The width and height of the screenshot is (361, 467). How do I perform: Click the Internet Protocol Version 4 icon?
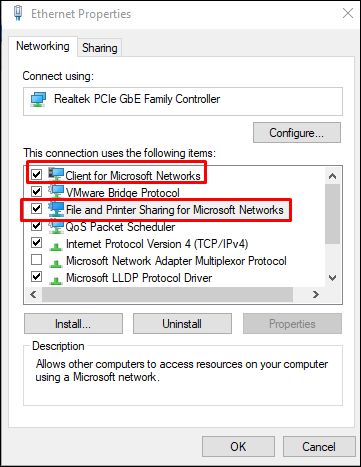point(56,246)
